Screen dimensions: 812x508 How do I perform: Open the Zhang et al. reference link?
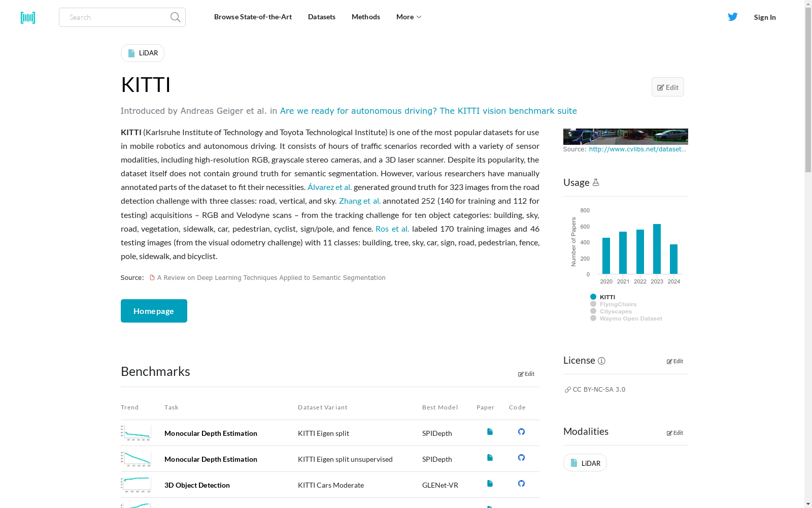360,201
